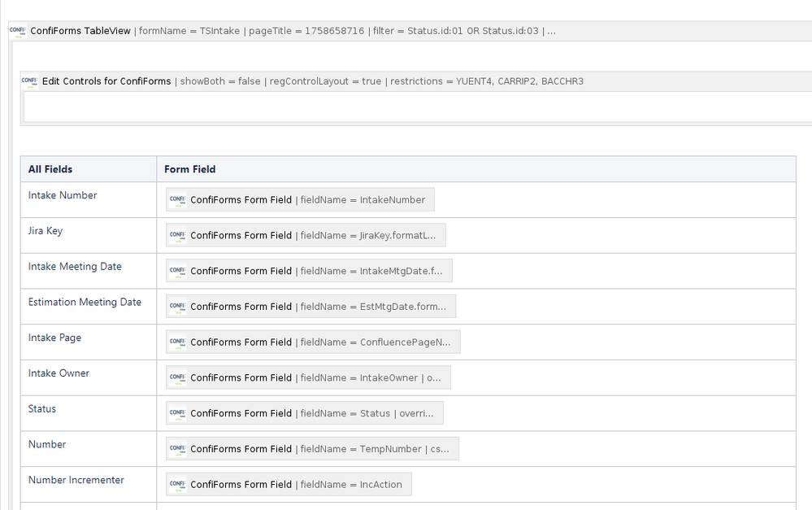This screenshot has width=812, height=510.
Task: Select the JiraKey.formatL... form field macro
Action: pyautogui.click(x=306, y=235)
